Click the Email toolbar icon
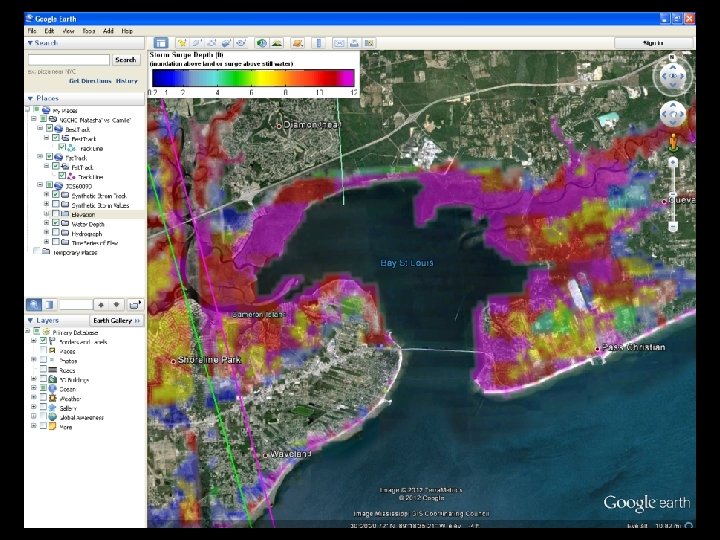 [339, 43]
